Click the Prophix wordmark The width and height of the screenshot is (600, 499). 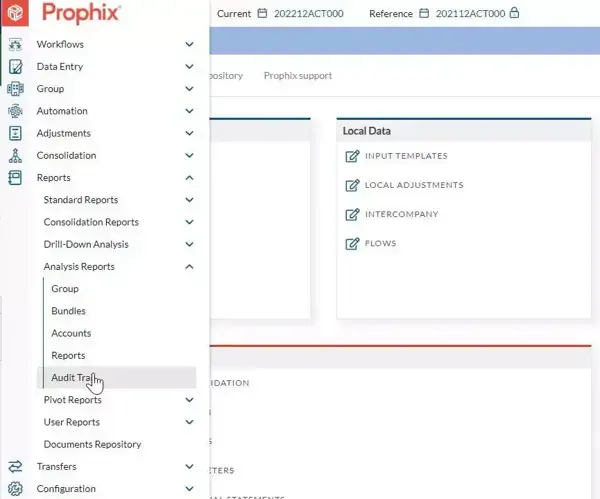[x=82, y=13]
